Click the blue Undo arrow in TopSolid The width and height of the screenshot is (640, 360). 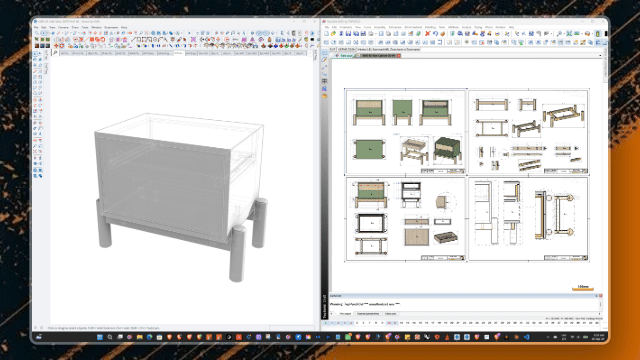[x=435, y=33]
